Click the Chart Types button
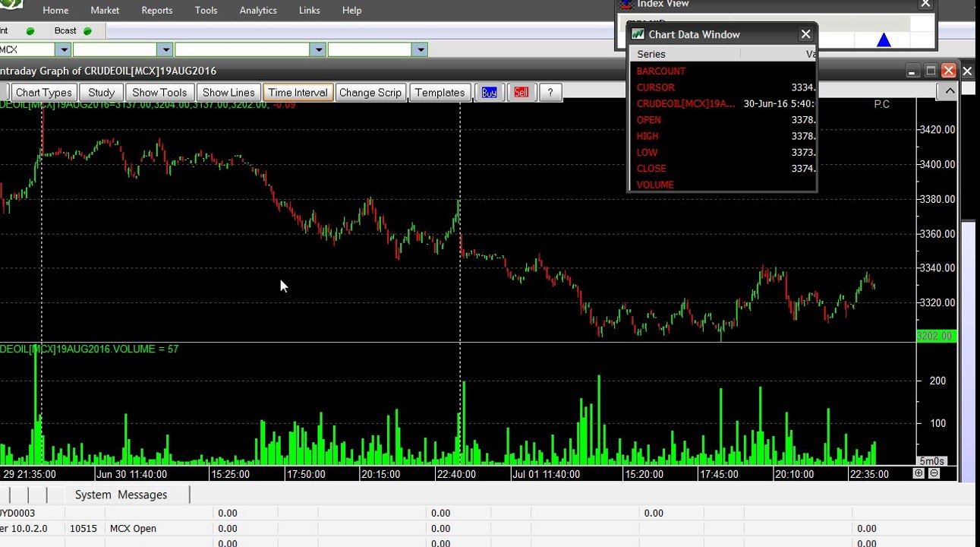The image size is (980, 547). (43, 93)
